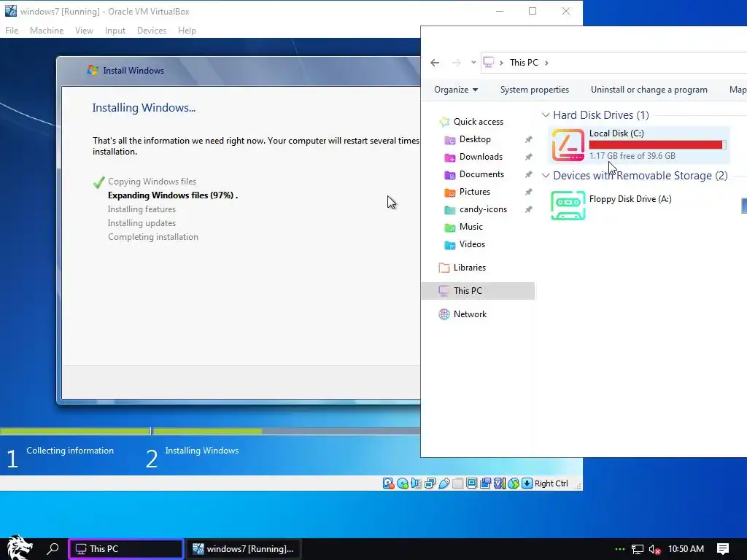This screenshot has width=747, height=560.
Task: Open the audio indicator in VirtualBox status bar
Action: (416, 483)
